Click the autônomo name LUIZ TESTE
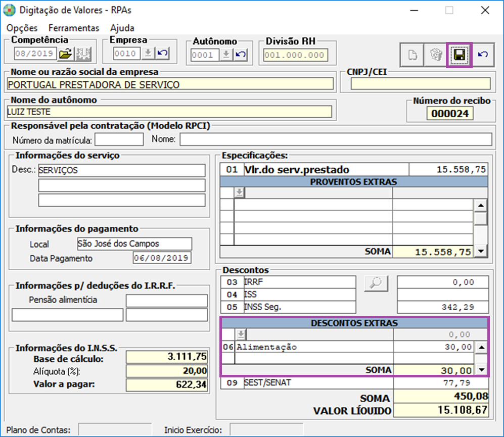The height and width of the screenshot is (437, 504). click(x=169, y=112)
